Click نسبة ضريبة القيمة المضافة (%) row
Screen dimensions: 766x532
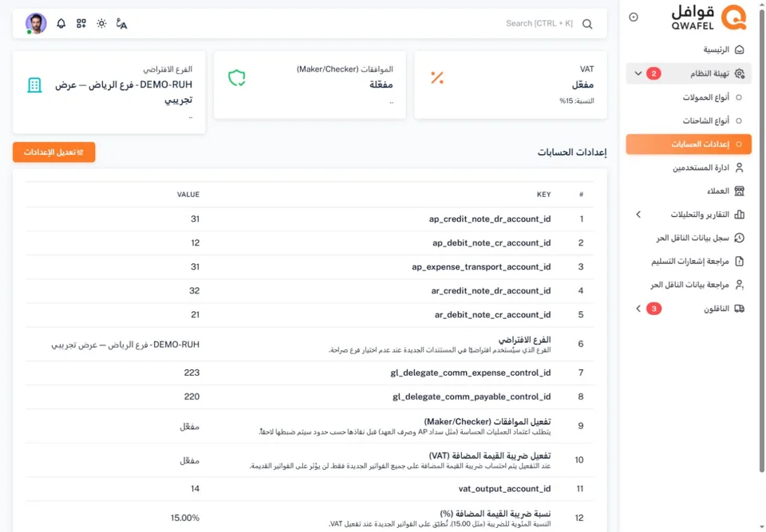coord(496,514)
